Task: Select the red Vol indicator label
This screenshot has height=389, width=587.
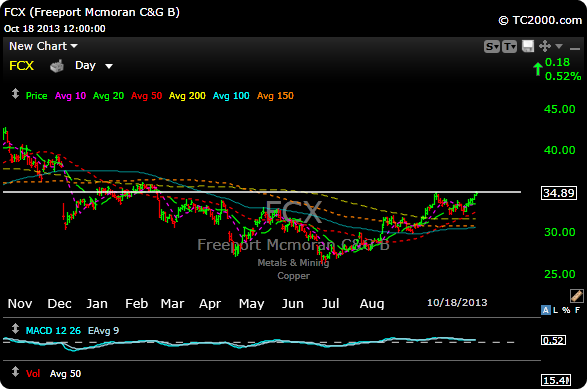Action: tap(33, 374)
